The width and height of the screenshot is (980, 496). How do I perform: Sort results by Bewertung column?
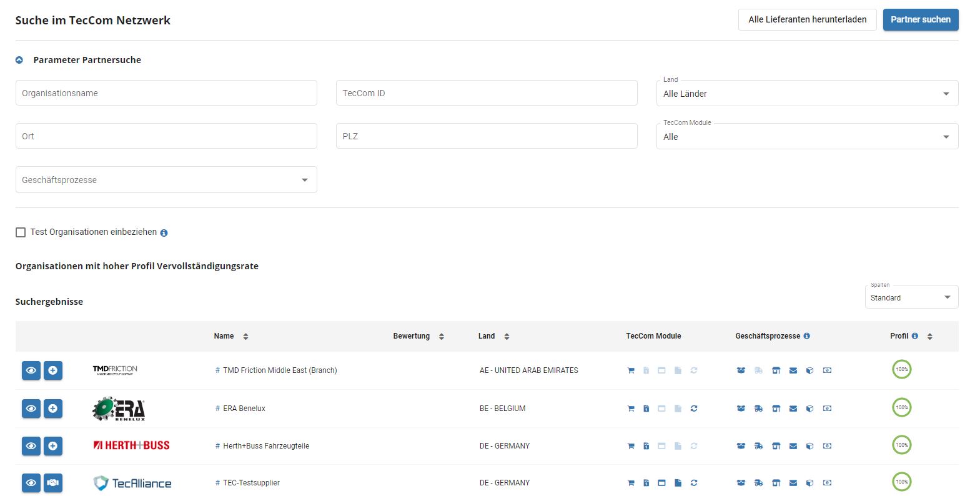point(441,336)
